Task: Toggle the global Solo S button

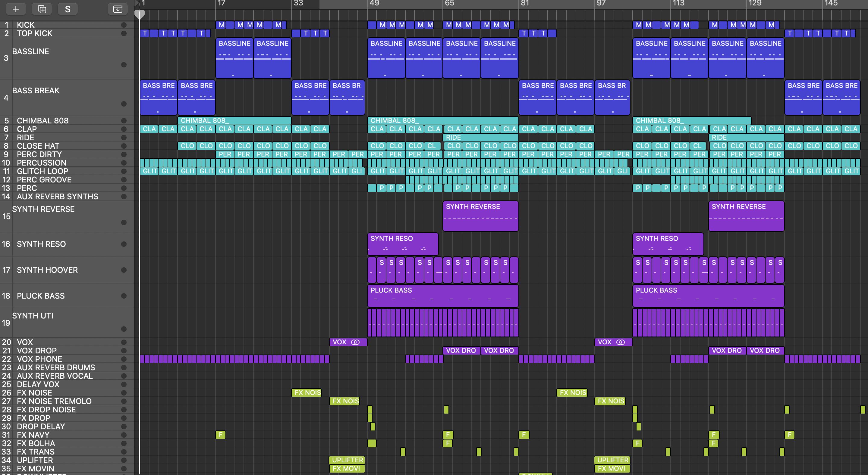Action: 68,9
